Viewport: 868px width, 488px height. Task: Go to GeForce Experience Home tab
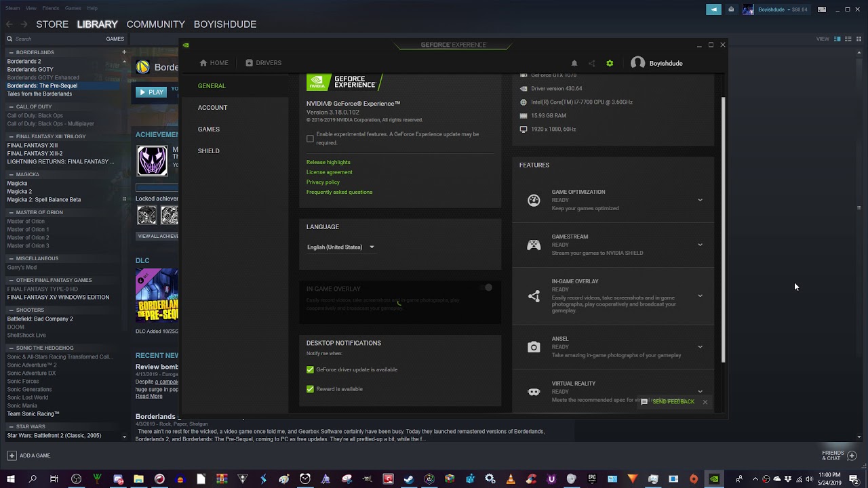(x=214, y=63)
